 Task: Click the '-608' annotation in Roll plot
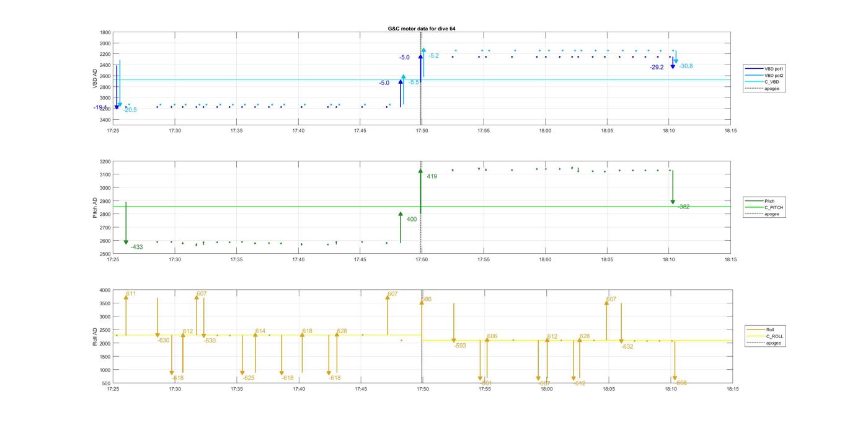click(x=680, y=383)
